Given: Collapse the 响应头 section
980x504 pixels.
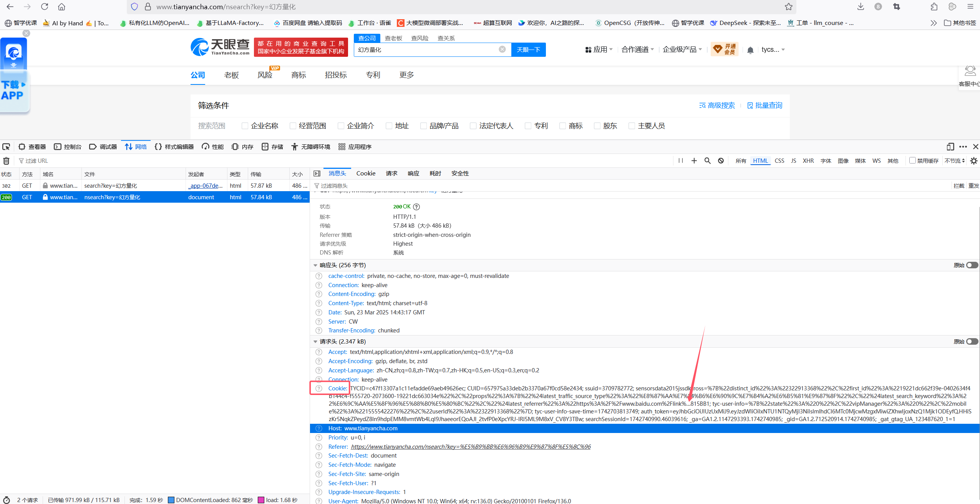Looking at the screenshot, I should coord(315,265).
